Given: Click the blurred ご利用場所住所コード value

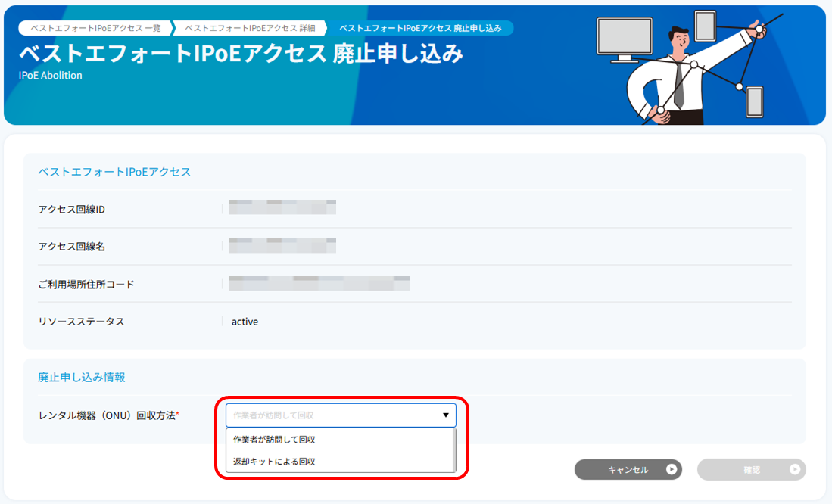Looking at the screenshot, I should pos(319,283).
